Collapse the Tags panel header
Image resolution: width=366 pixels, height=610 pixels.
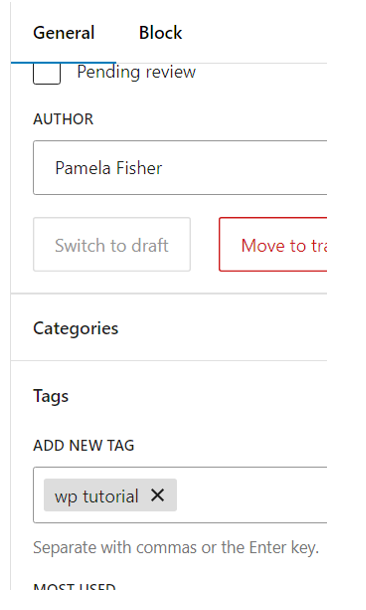pos(169,396)
